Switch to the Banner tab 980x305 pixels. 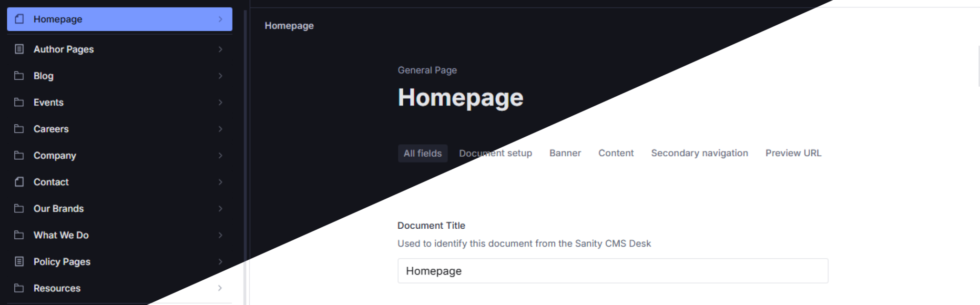[x=565, y=153]
